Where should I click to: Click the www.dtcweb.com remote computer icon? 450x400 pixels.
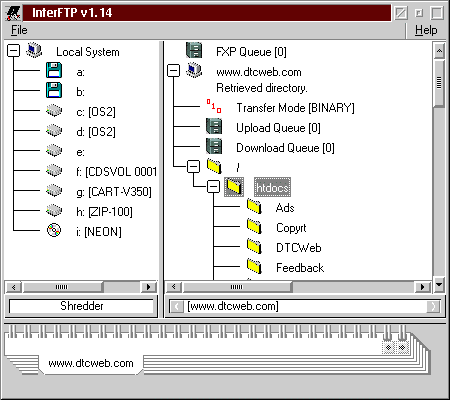tap(194, 70)
